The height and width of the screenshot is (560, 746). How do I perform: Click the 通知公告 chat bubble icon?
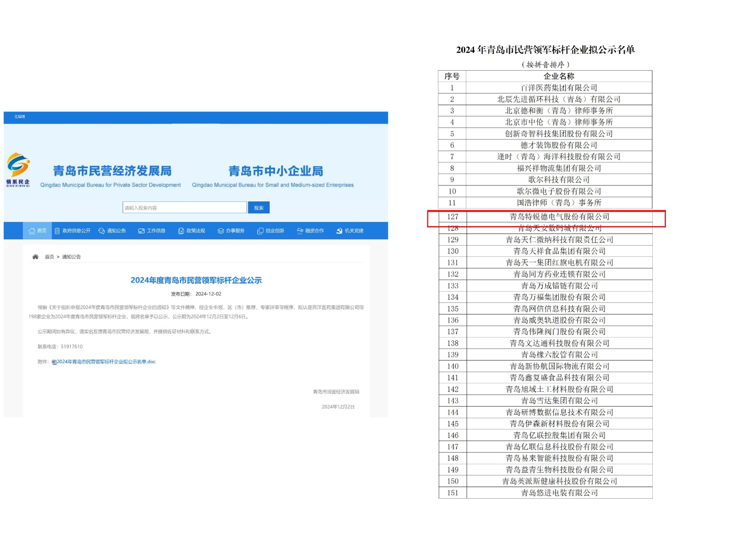click(102, 231)
